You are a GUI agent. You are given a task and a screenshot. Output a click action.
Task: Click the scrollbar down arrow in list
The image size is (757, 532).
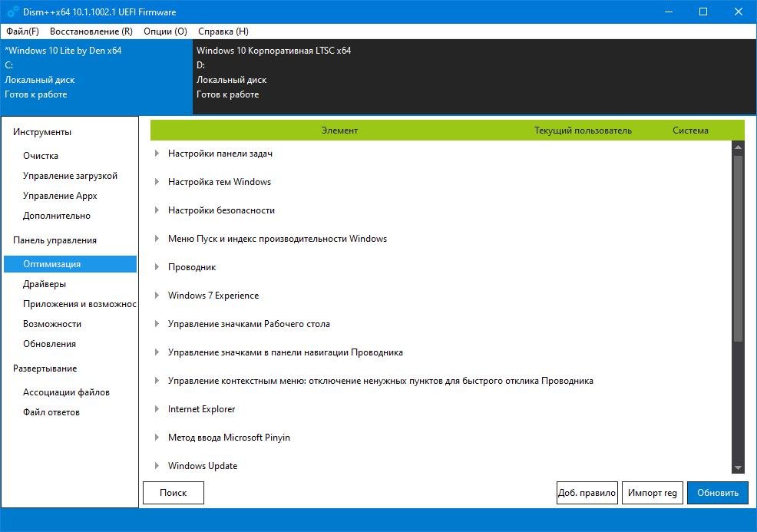click(738, 468)
